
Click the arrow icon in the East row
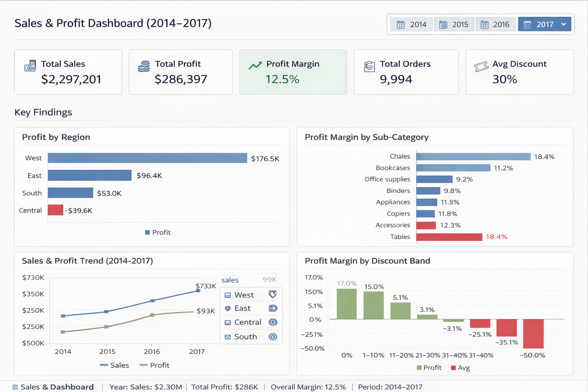pyautogui.click(x=273, y=308)
